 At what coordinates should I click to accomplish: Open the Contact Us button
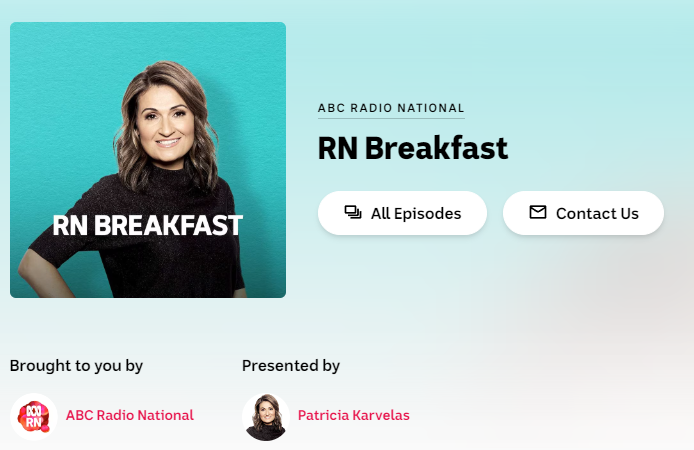click(583, 213)
